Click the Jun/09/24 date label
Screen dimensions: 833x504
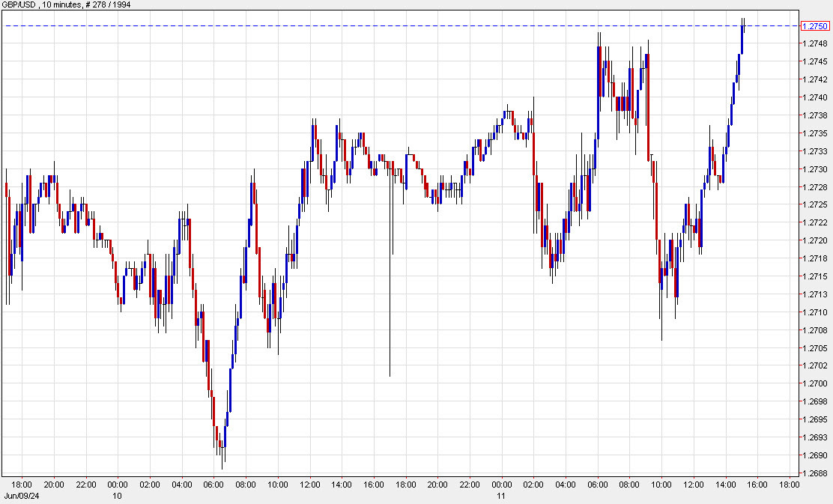[22, 494]
